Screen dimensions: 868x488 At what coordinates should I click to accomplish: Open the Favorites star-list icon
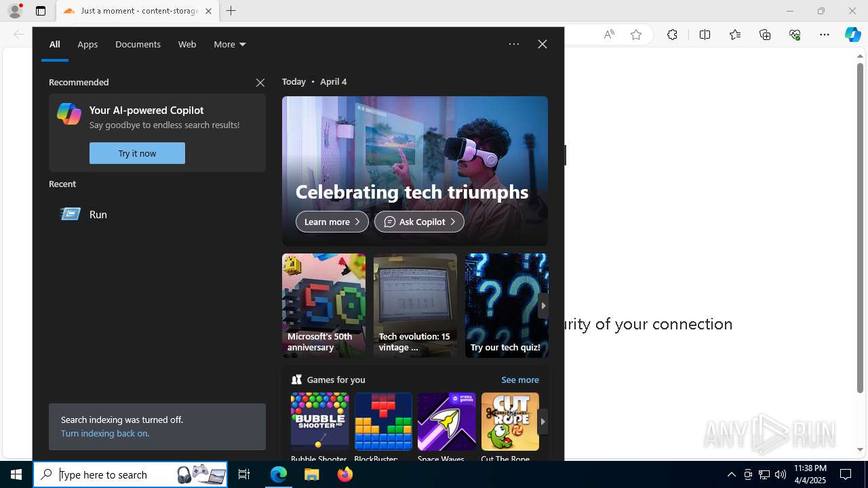point(735,35)
